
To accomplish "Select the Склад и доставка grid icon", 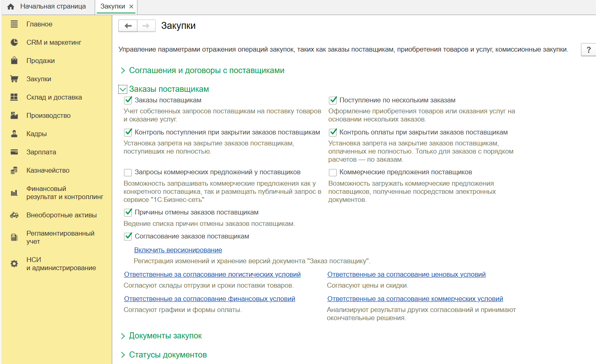I will point(14,97).
